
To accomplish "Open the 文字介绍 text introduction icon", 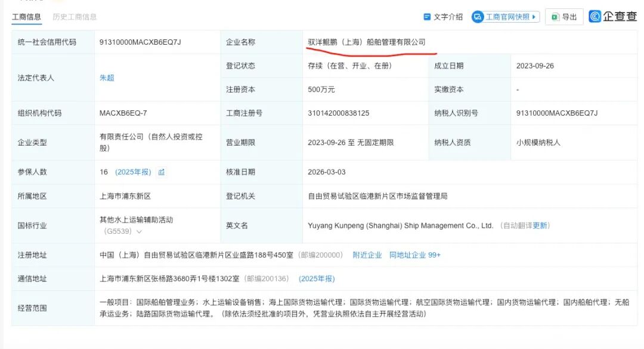I will point(427,17).
